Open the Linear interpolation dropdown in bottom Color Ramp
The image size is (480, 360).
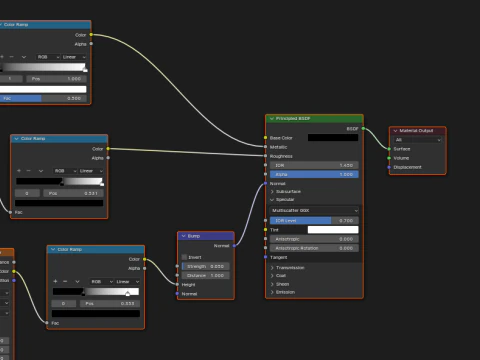127,281
